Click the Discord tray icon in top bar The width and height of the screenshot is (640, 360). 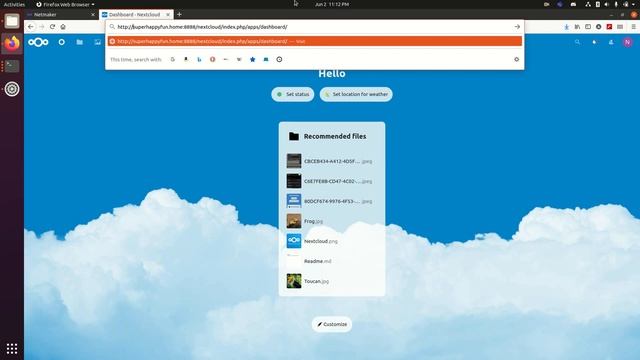click(573, 4)
